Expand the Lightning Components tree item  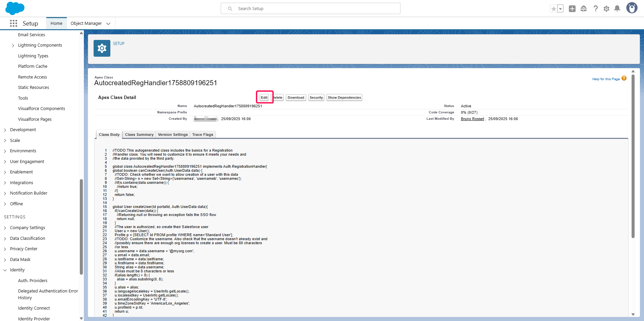(x=13, y=45)
